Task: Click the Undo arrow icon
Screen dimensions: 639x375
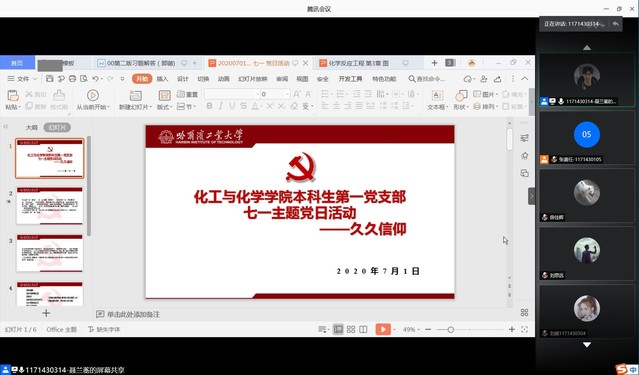Action: (95, 79)
